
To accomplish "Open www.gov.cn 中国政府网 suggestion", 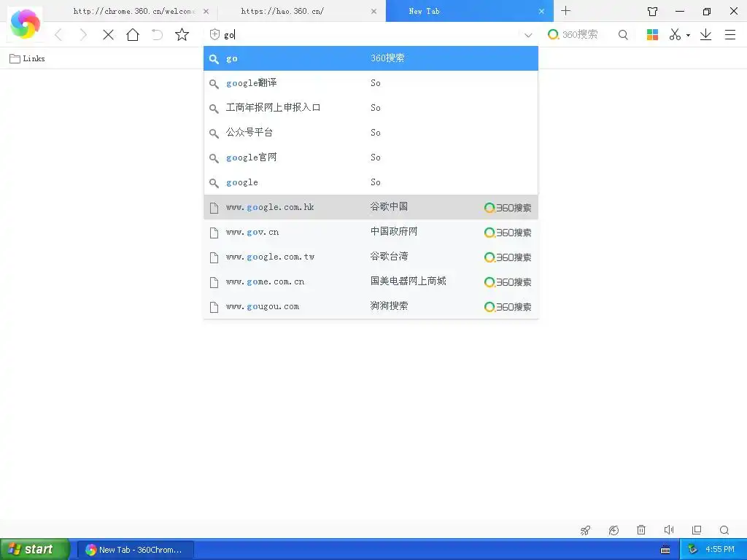I will click(x=371, y=232).
